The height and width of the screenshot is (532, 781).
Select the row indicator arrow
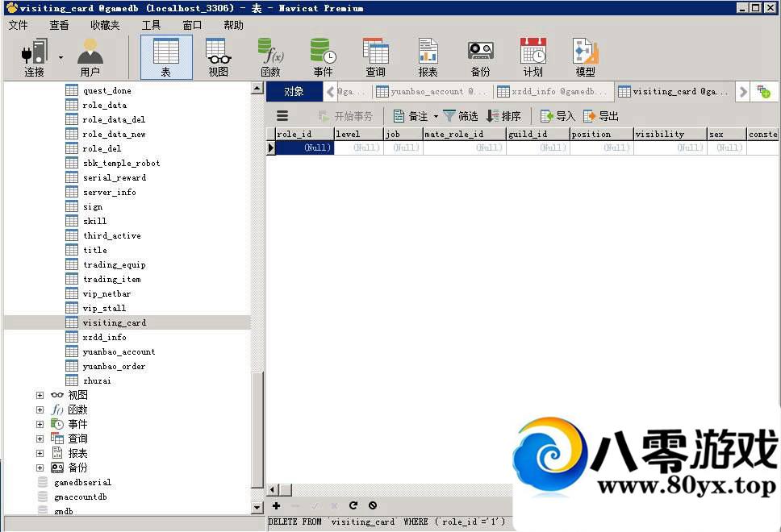tap(271, 148)
